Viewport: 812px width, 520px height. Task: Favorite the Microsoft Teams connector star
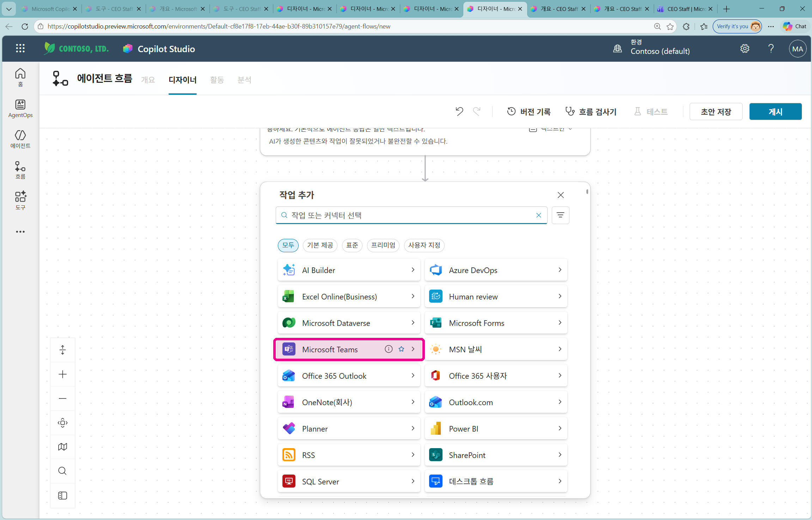(x=401, y=349)
